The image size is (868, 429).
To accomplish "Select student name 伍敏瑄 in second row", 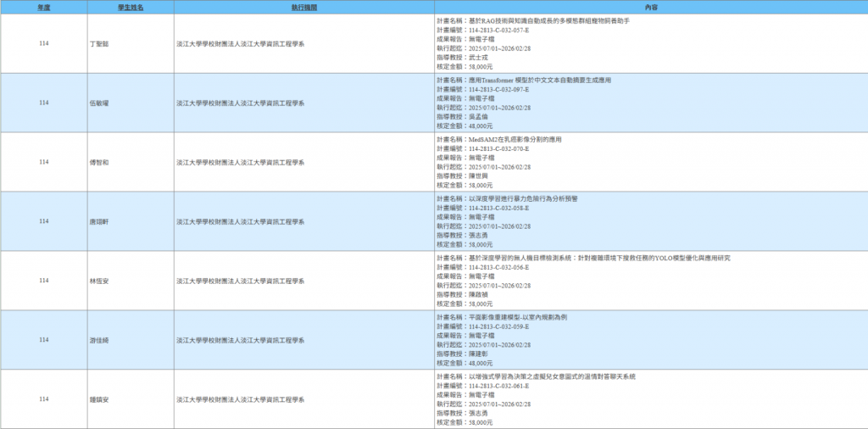I will click(x=99, y=103).
